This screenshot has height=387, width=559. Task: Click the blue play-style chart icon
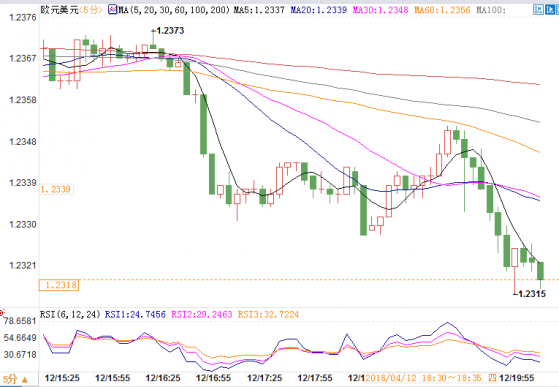550,10
